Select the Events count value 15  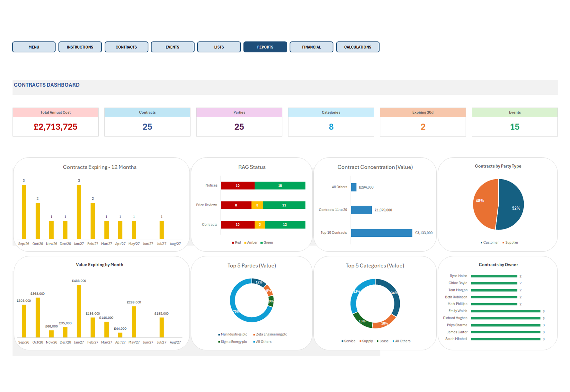click(515, 127)
